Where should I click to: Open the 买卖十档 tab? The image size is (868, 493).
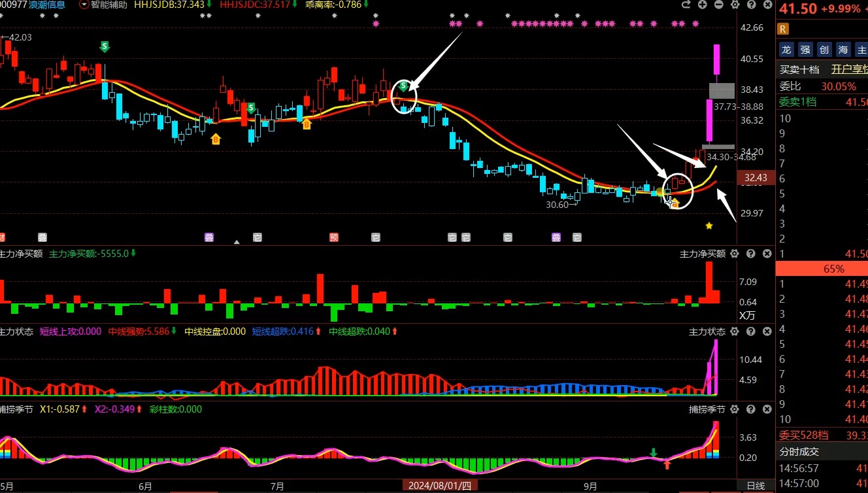(x=799, y=69)
